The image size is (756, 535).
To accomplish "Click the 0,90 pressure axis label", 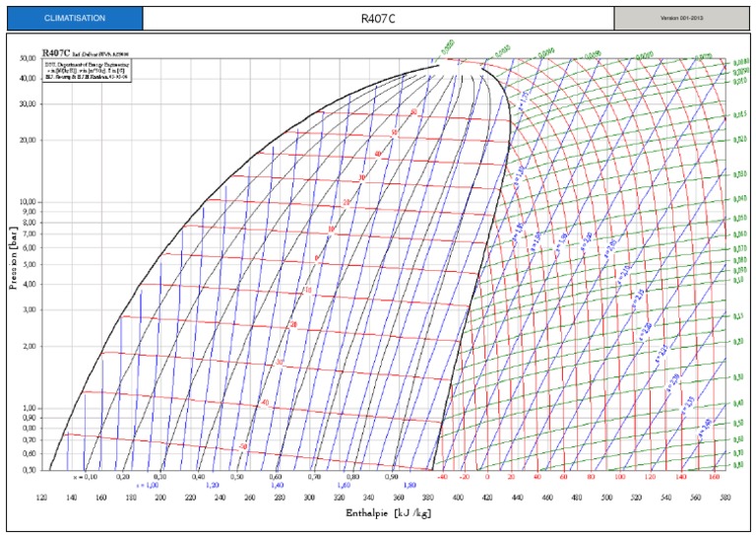I will [x=30, y=418].
